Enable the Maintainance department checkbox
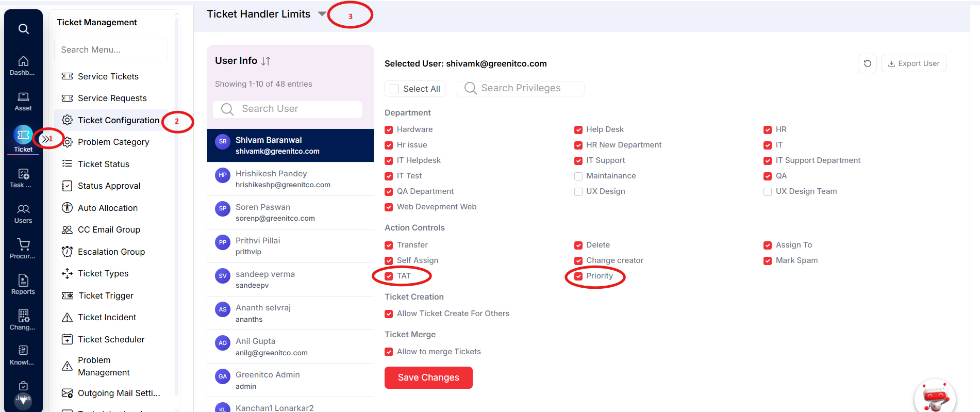The image size is (980, 412). pyautogui.click(x=578, y=176)
